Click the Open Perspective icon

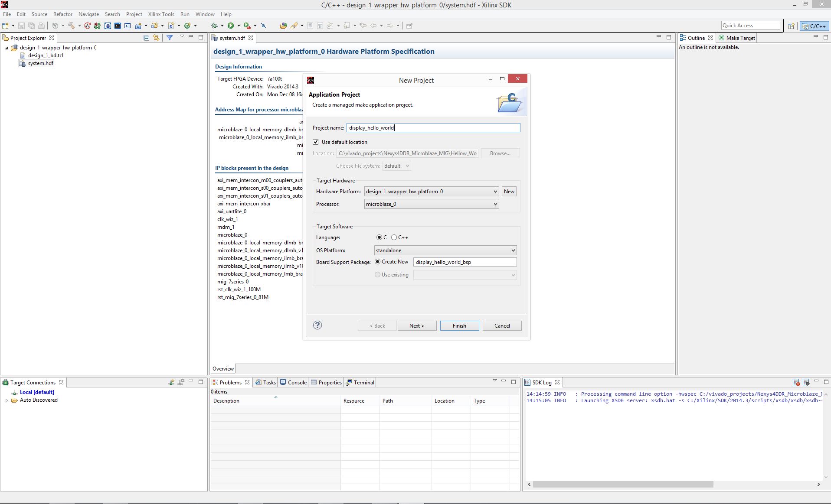[x=791, y=26]
